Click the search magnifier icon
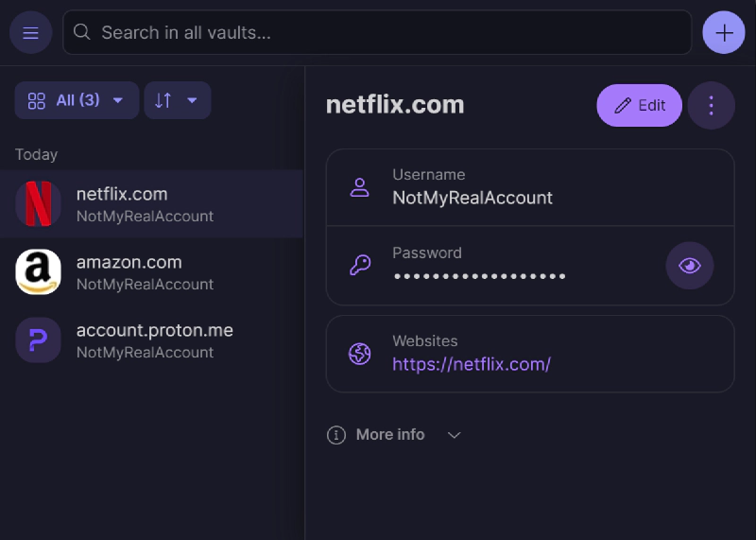This screenshot has height=540, width=756. [x=82, y=33]
